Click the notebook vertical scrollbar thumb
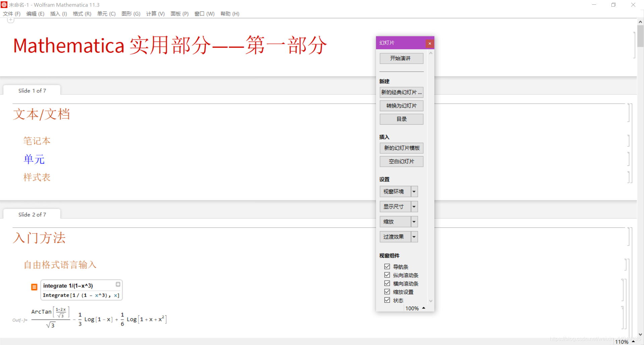The image size is (644, 345). click(640, 36)
